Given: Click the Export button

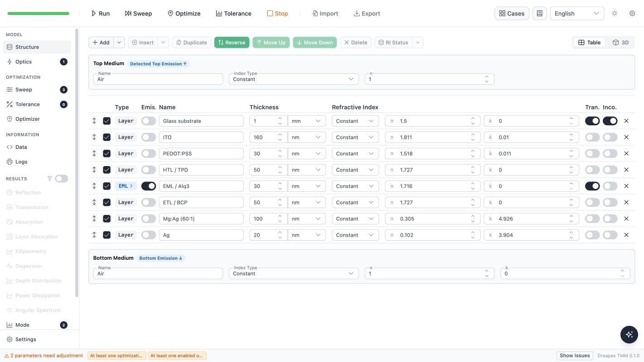Looking at the screenshot, I should [367, 14].
